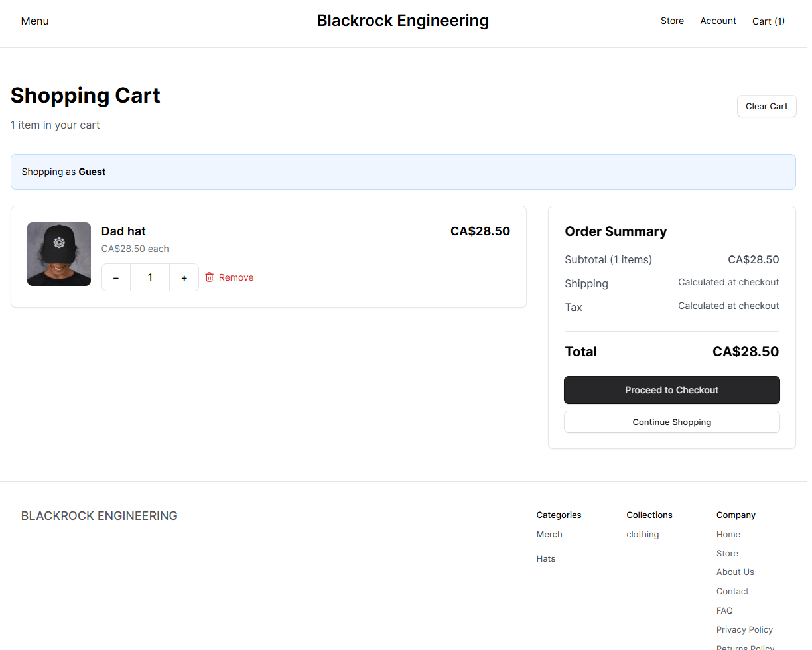This screenshot has width=812, height=650.
Task: Click the Dad hat product thumbnail
Action: tap(58, 254)
